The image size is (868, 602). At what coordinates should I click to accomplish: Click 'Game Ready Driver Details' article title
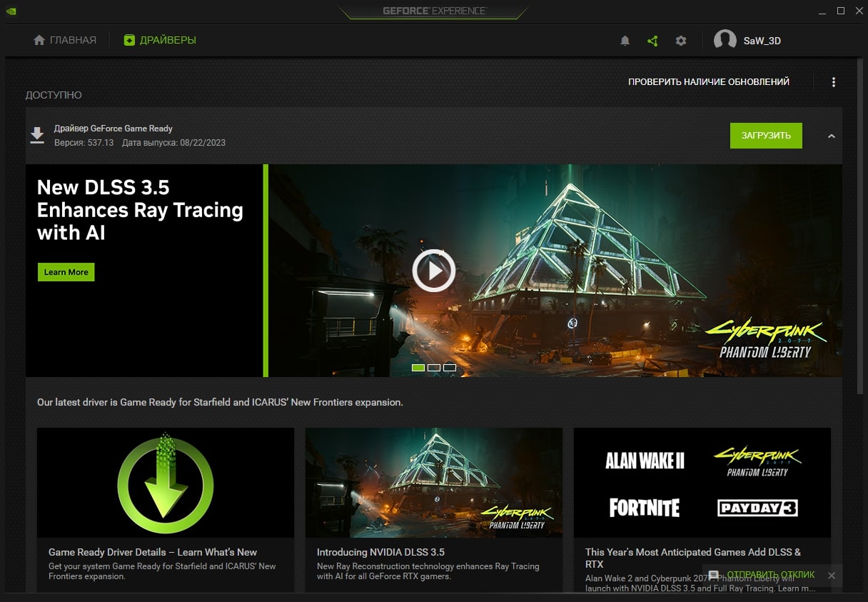[153, 552]
